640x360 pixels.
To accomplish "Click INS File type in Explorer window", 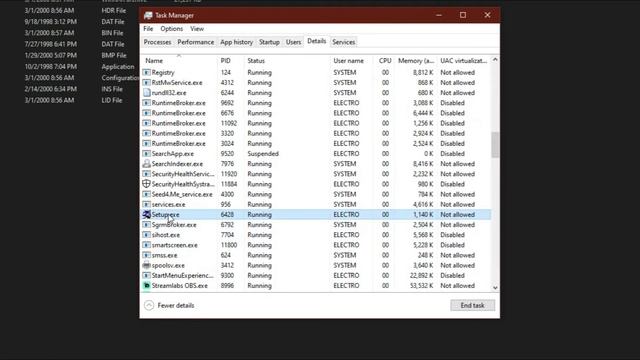I will 112,89.
